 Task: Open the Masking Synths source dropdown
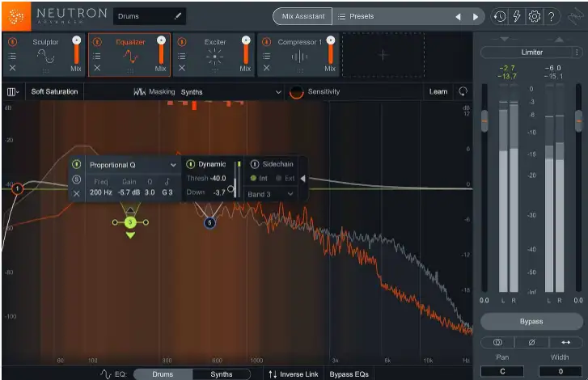(231, 92)
